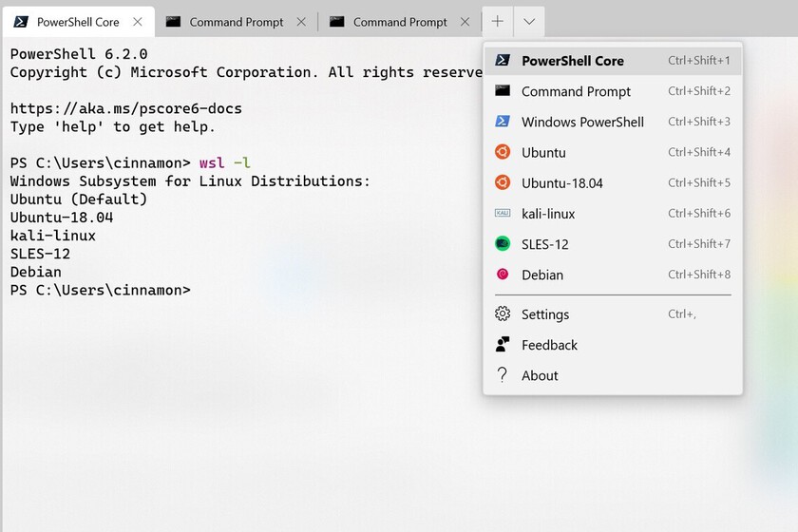This screenshot has height=532, width=798.
Task: Click the Copyright Microsoft Corporation line
Action: pos(246,72)
